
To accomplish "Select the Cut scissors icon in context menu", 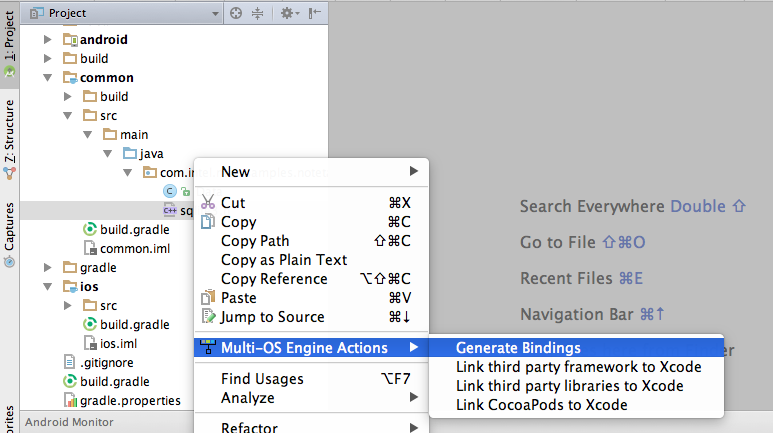I will pos(208,202).
